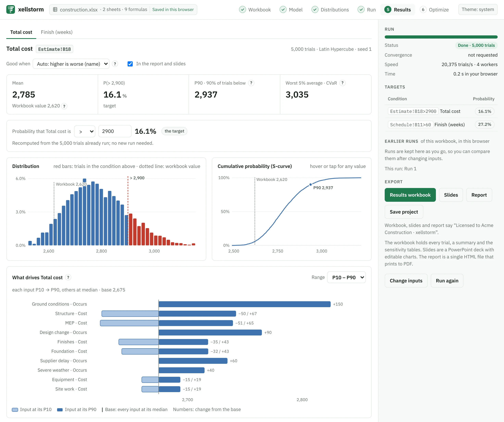Screen dimensions: 504x422
Task: Open the help icon next to Good when
Action: point(115,64)
